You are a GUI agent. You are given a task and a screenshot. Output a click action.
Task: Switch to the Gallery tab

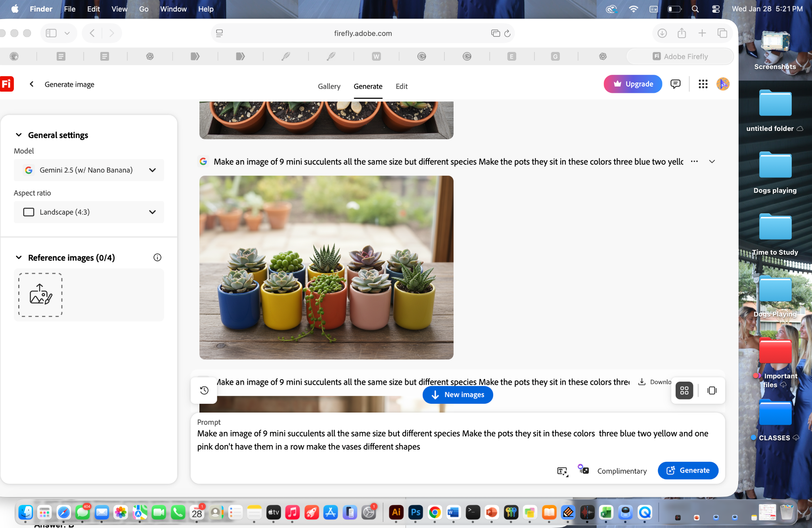[x=329, y=86]
